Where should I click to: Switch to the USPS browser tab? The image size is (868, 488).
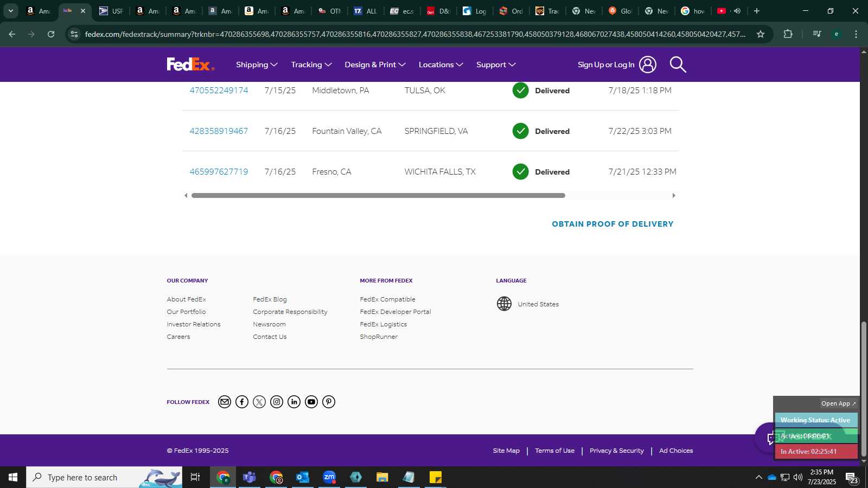(x=111, y=11)
